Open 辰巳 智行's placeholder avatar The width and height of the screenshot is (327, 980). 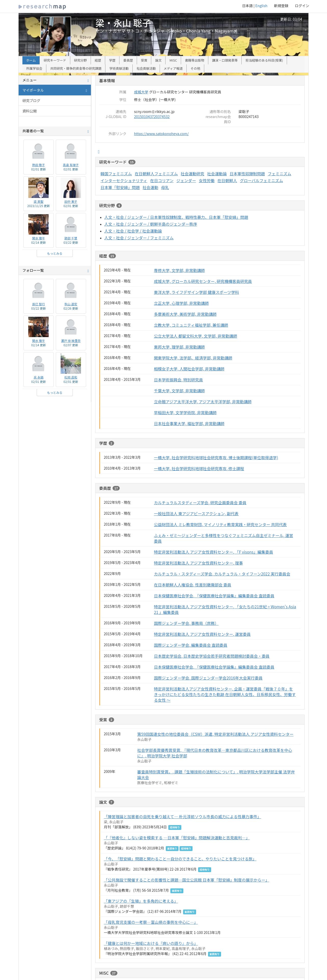pyautogui.click(x=38, y=291)
